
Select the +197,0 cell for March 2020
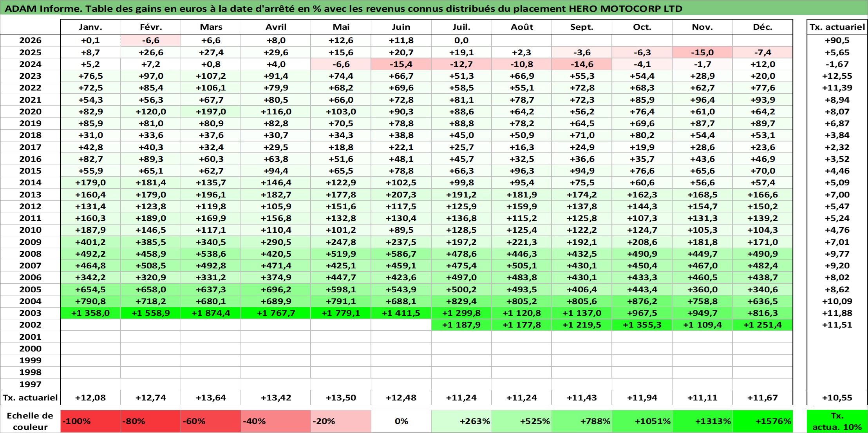click(211, 112)
